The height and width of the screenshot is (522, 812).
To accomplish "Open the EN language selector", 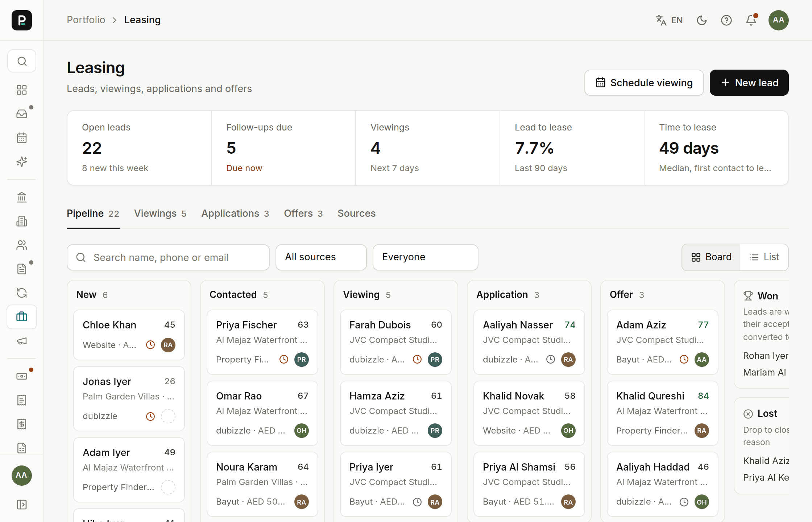I will 669,20.
